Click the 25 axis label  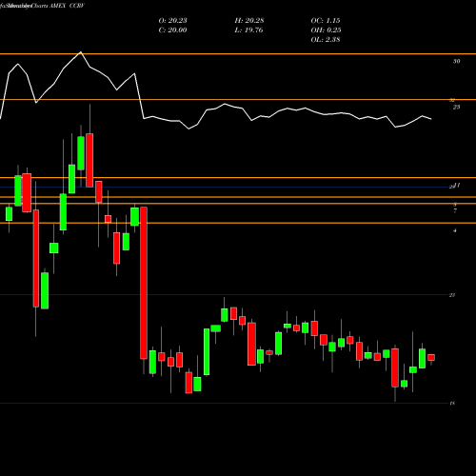(456, 108)
